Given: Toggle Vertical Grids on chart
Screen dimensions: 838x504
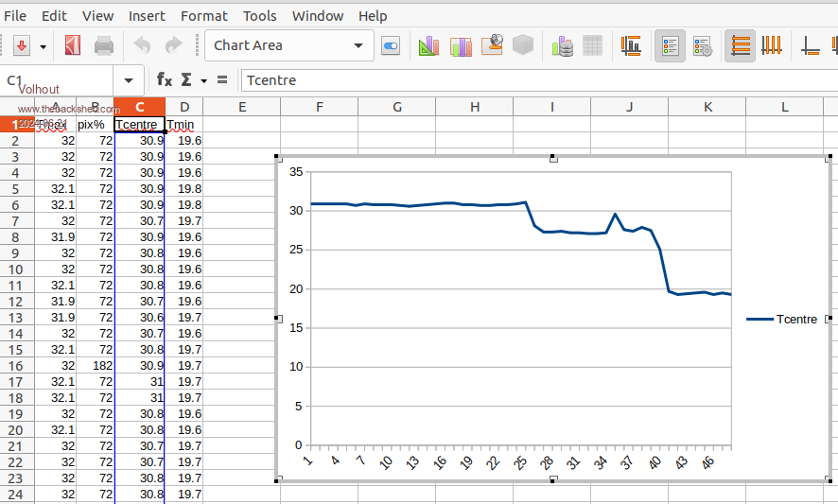Looking at the screenshot, I should pos(772,45).
